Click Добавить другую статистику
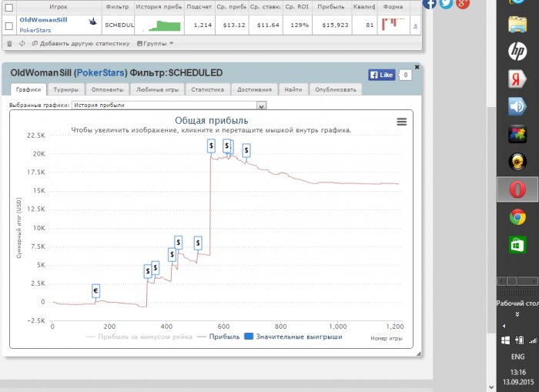The width and height of the screenshot is (539, 392). click(x=81, y=44)
